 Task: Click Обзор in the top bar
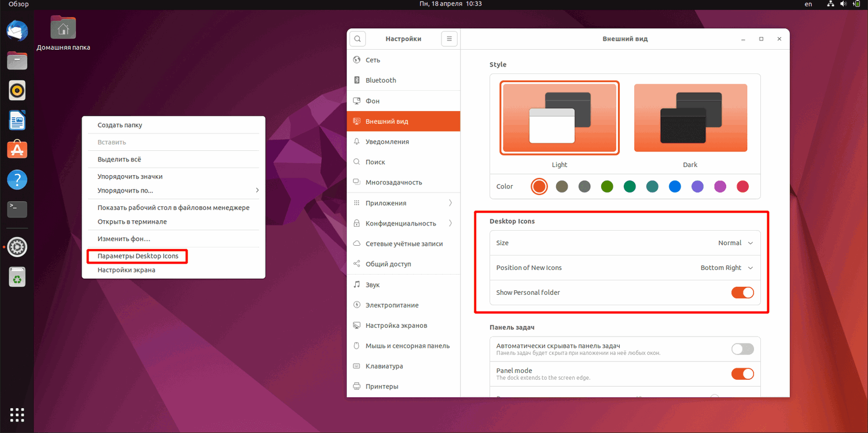pos(19,4)
